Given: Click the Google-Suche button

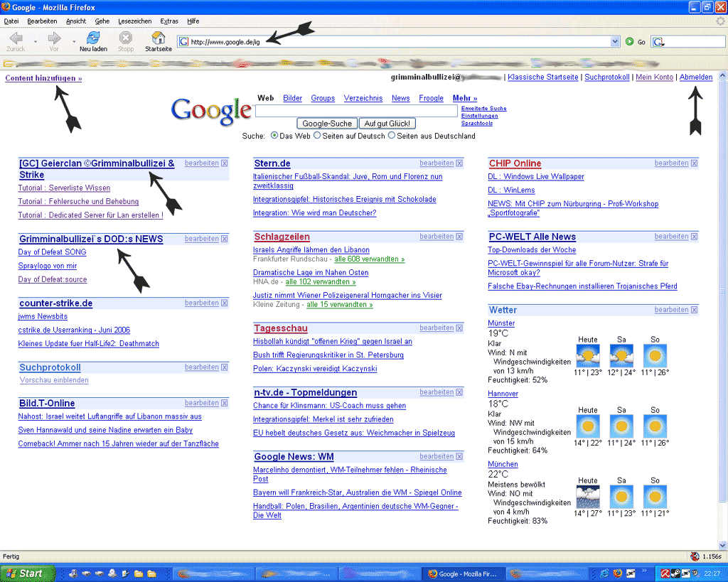Looking at the screenshot, I should pos(327,124).
